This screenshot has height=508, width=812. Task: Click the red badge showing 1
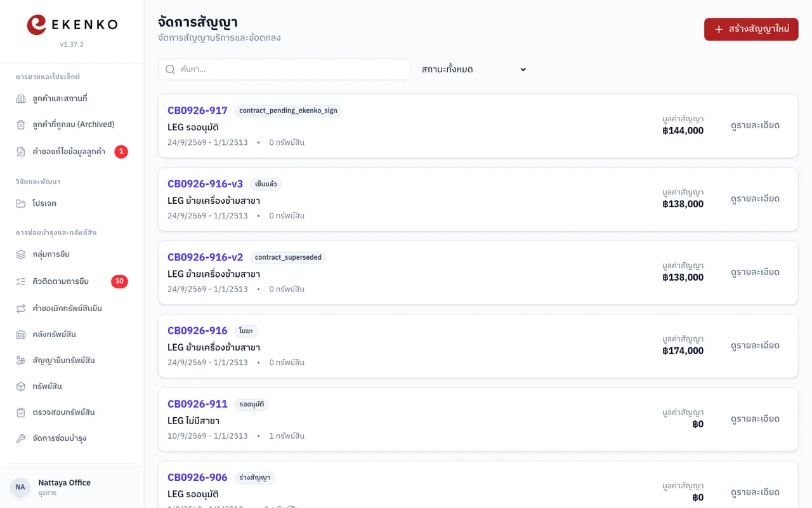pyautogui.click(x=121, y=152)
